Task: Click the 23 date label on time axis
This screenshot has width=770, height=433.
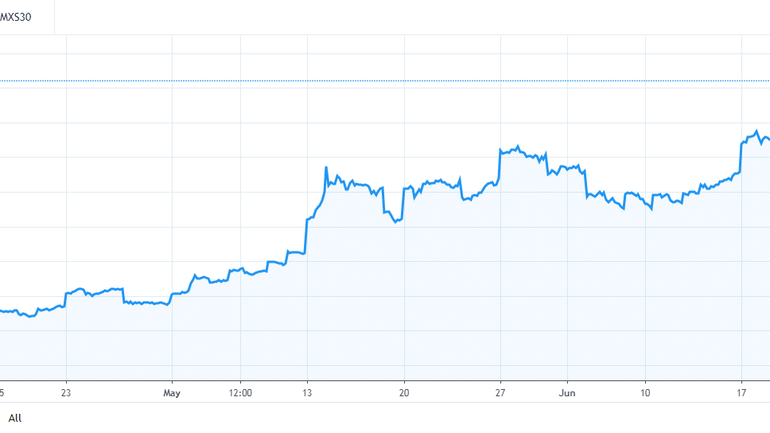Action: coord(66,394)
